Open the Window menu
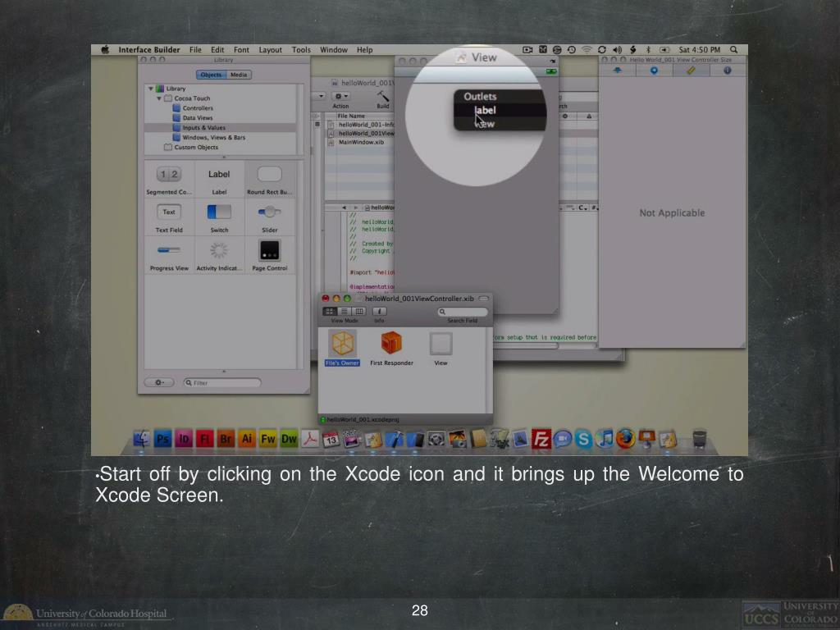Viewport: 840px width, 630px height. click(x=334, y=50)
